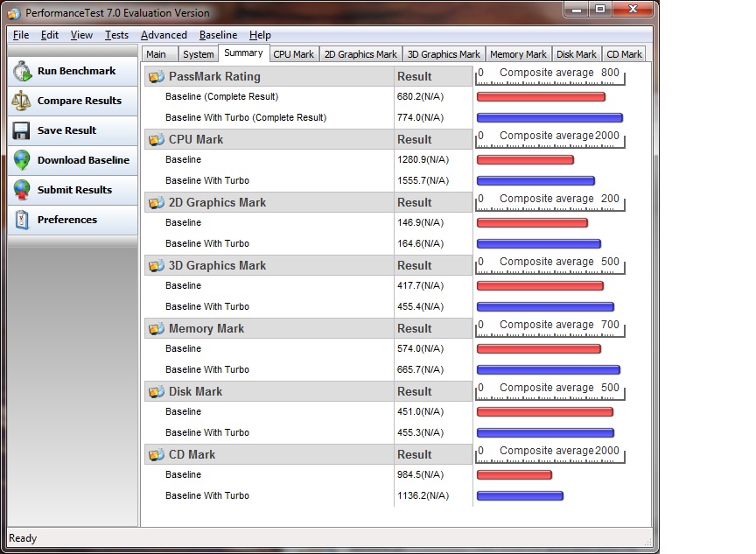The height and width of the screenshot is (554, 756).
Task: Click the icon beside PassMark Rating header
Action: coord(157,76)
